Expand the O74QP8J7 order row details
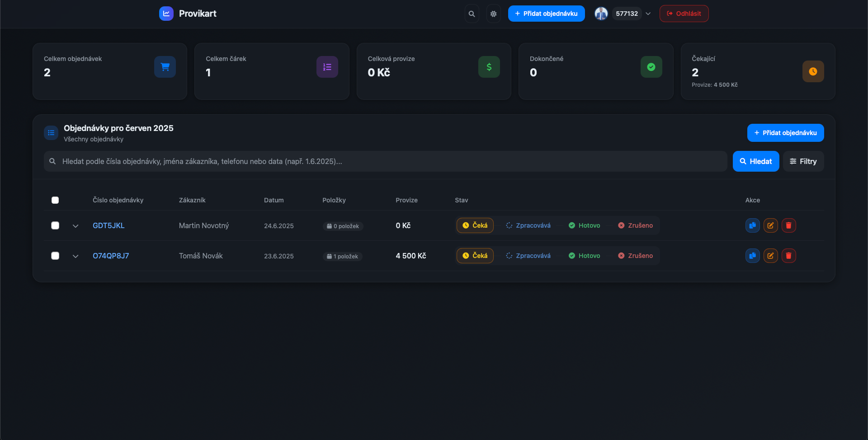The height and width of the screenshot is (440, 868). pos(75,256)
